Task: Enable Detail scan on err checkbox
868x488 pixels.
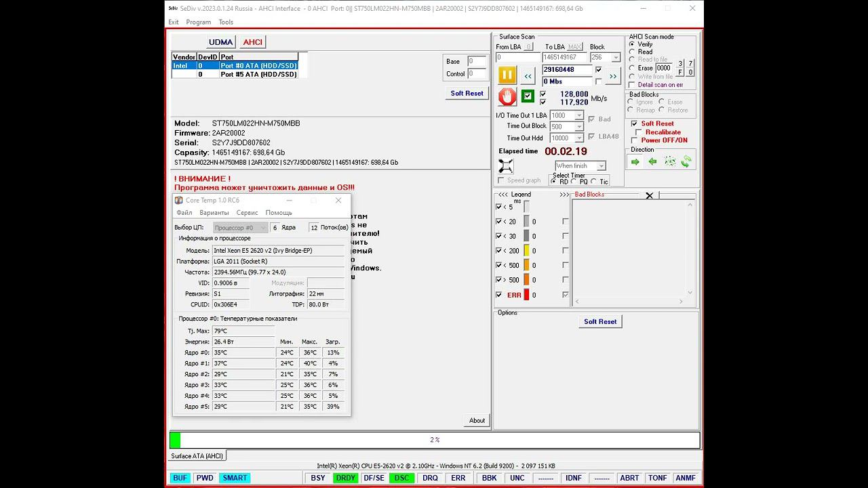Action: [632, 85]
